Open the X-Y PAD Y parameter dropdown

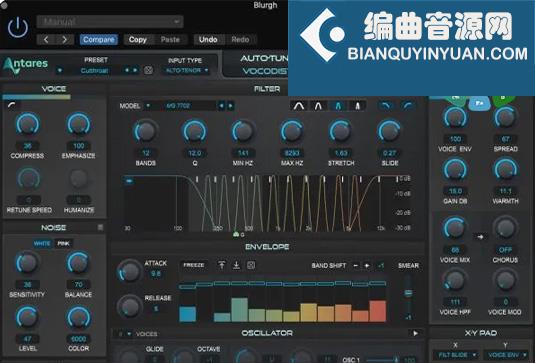[506, 355]
